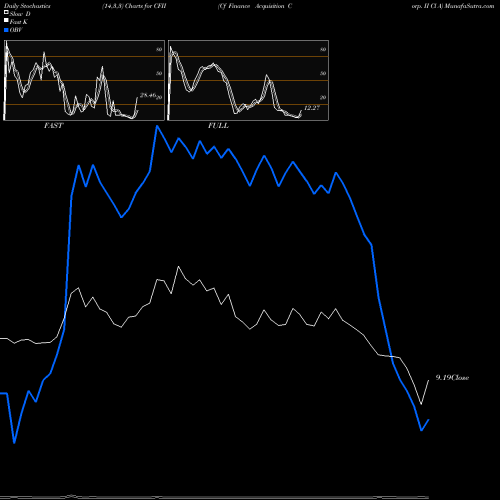Click the 'Slow D' legend text

pyautogui.click(x=20, y=14)
